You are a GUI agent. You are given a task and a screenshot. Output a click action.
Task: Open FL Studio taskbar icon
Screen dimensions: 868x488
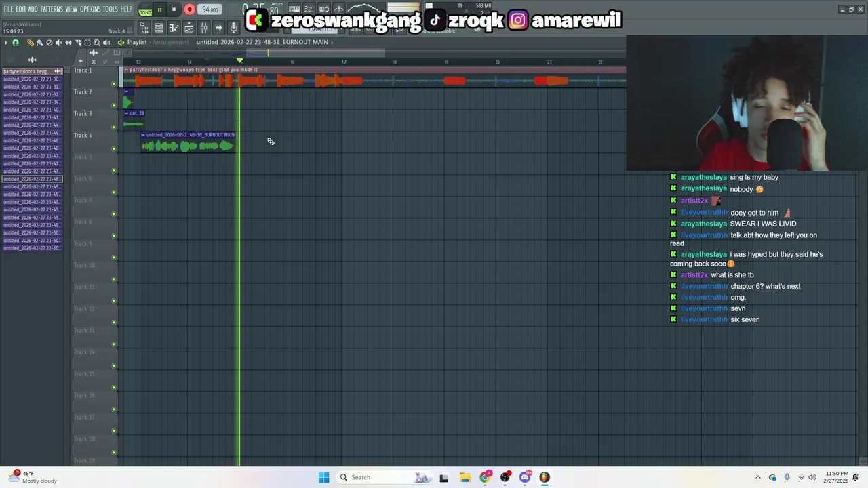[x=545, y=477]
